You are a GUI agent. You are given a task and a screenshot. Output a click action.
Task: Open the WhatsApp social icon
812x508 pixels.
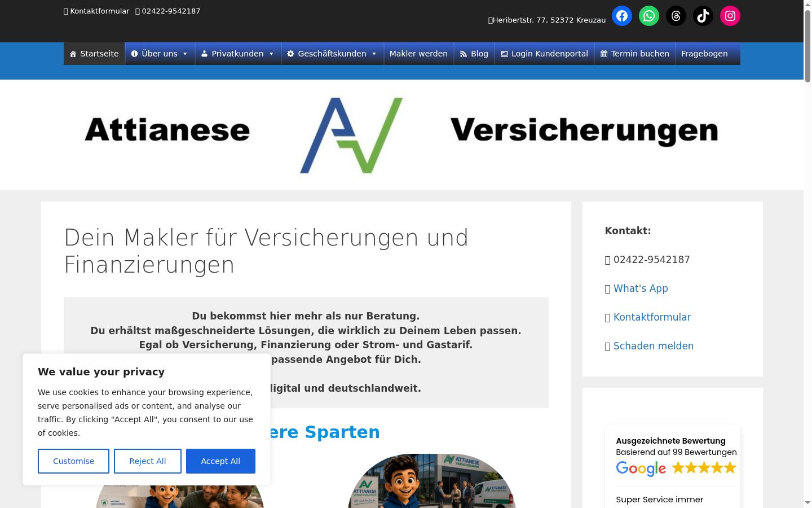pyautogui.click(x=649, y=16)
